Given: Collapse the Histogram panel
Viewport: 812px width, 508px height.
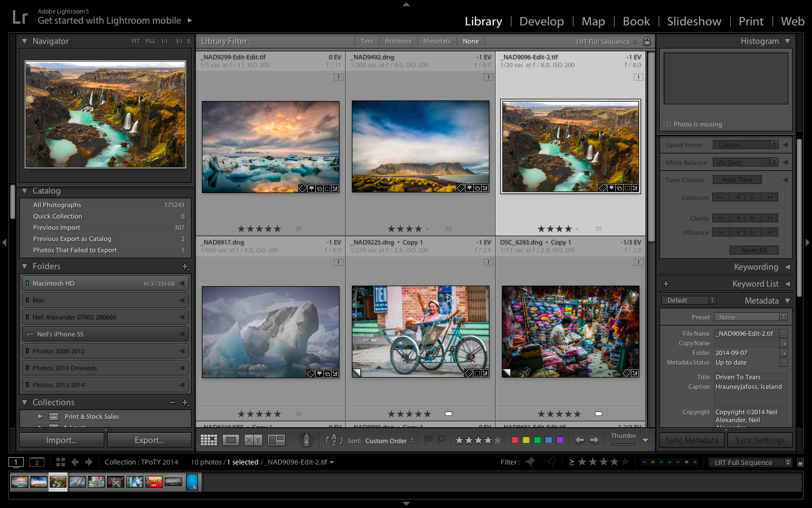Looking at the screenshot, I should point(787,41).
